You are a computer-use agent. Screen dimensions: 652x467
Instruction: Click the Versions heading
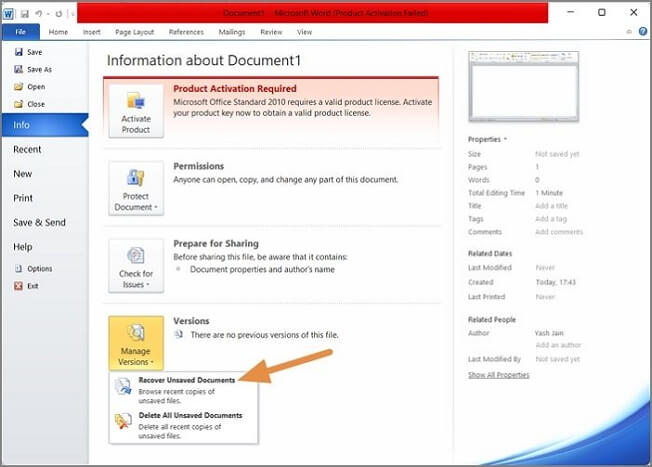(191, 321)
